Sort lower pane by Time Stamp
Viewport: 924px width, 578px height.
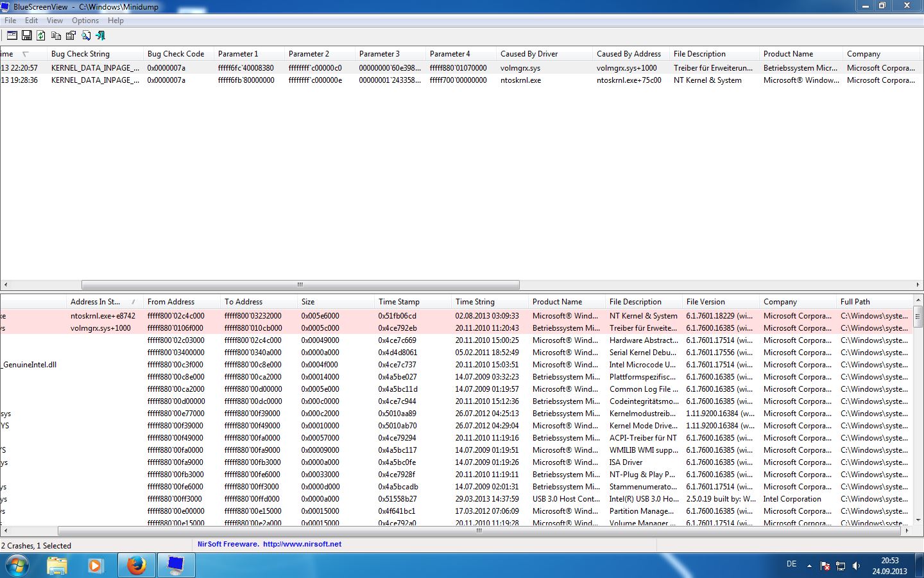[413, 302]
